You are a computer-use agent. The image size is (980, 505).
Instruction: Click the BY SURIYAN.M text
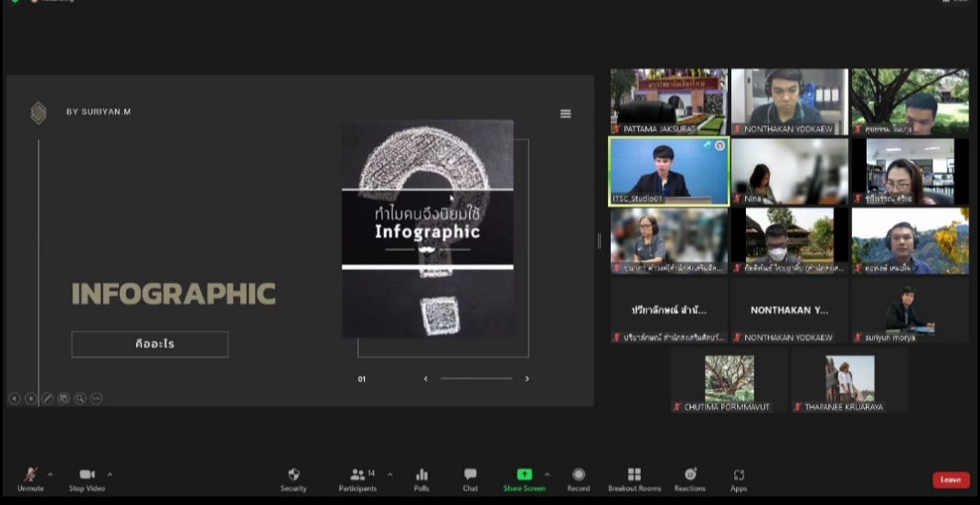coord(99,112)
